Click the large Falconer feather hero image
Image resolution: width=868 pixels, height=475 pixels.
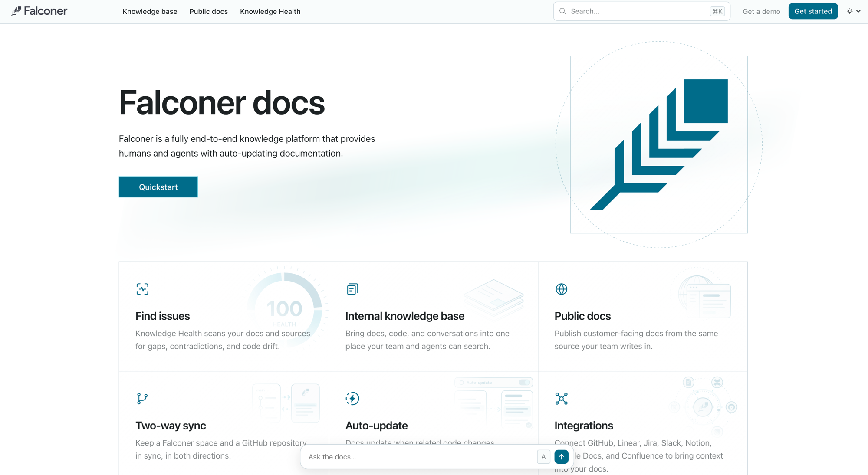tap(659, 144)
